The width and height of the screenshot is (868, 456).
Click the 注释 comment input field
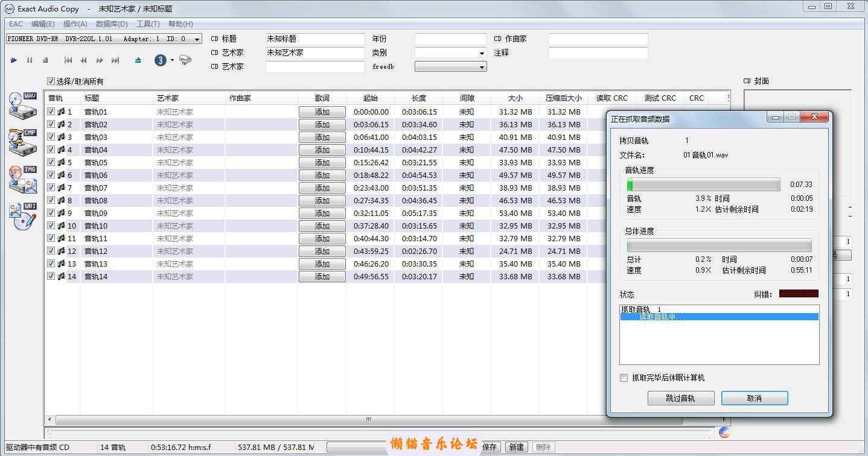point(598,52)
